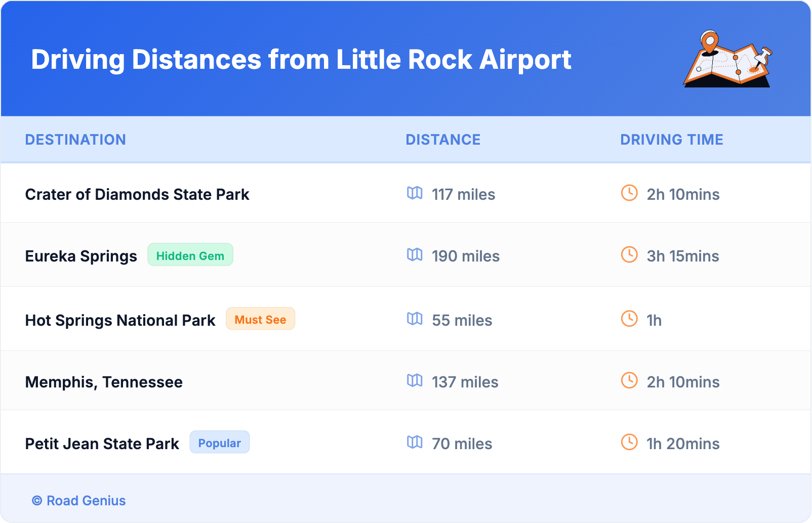This screenshot has height=523, width=812.
Task: Select the Hidden Gem badge
Action: [x=190, y=255]
